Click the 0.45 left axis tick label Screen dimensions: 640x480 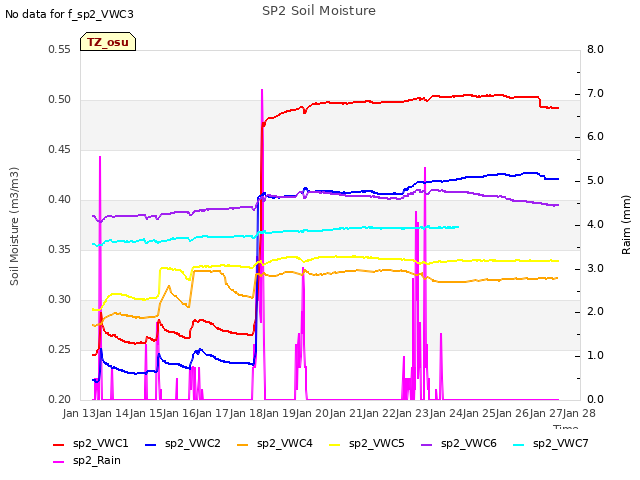pos(60,150)
